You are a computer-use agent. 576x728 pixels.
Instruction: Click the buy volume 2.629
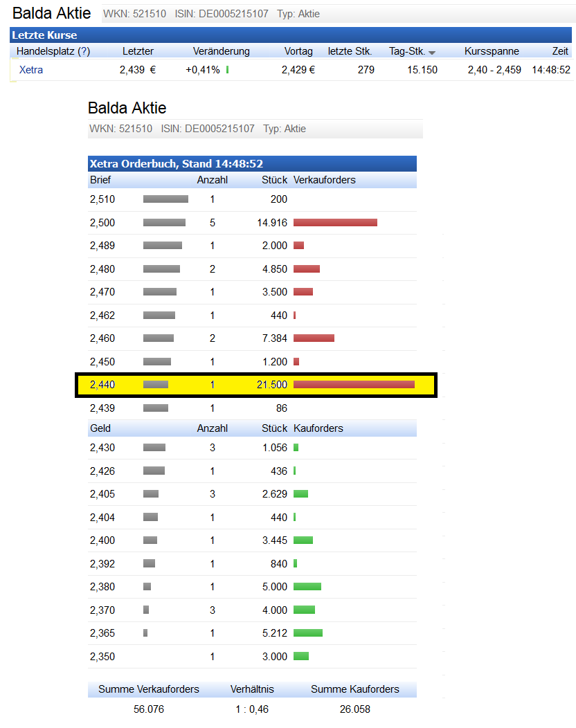[x=275, y=494]
